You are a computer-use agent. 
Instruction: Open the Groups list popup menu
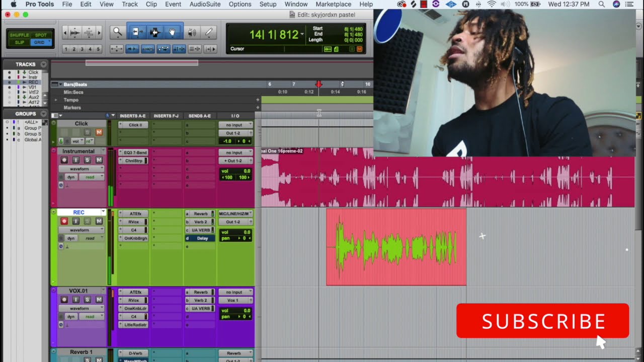(x=44, y=114)
